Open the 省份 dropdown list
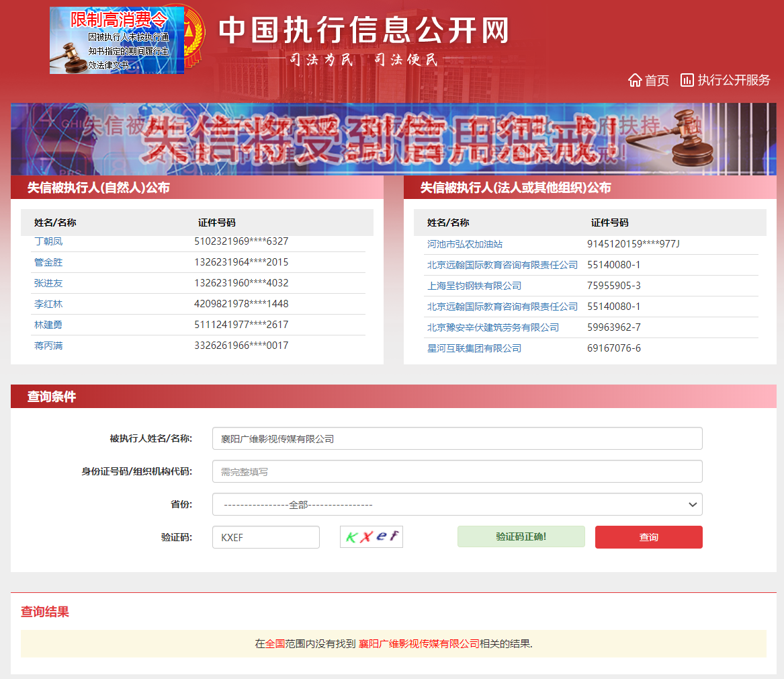The width and height of the screenshot is (784, 679). click(457, 504)
